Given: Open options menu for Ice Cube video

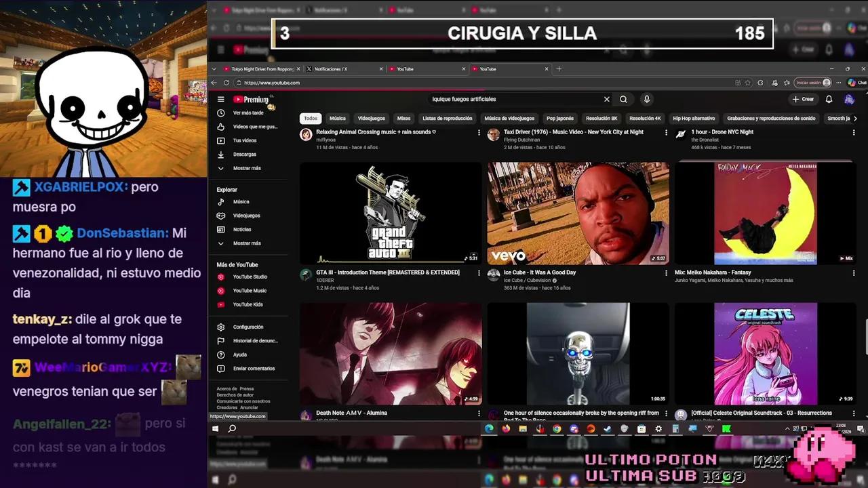Looking at the screenshot, I should [666, 273].
